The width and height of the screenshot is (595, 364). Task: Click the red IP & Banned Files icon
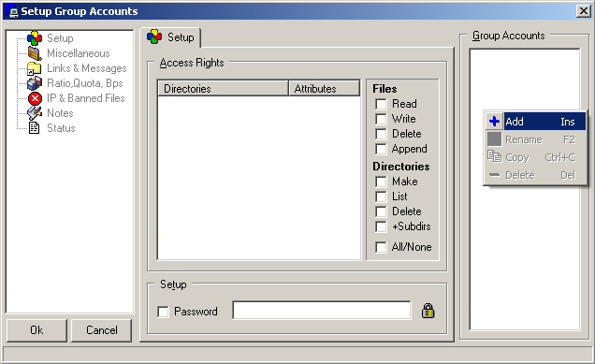coord(35,98)
